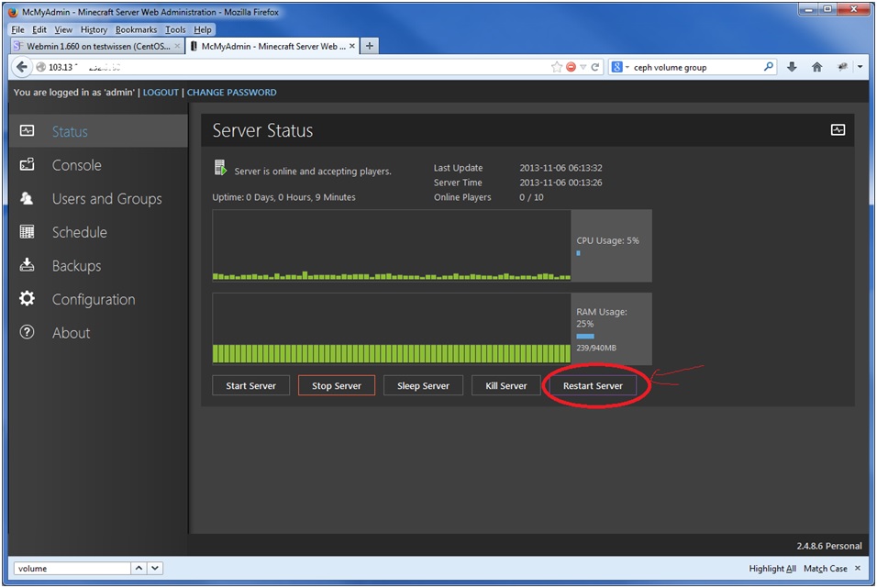
Task: Click the Backups download icon
Action: [27, 265]
